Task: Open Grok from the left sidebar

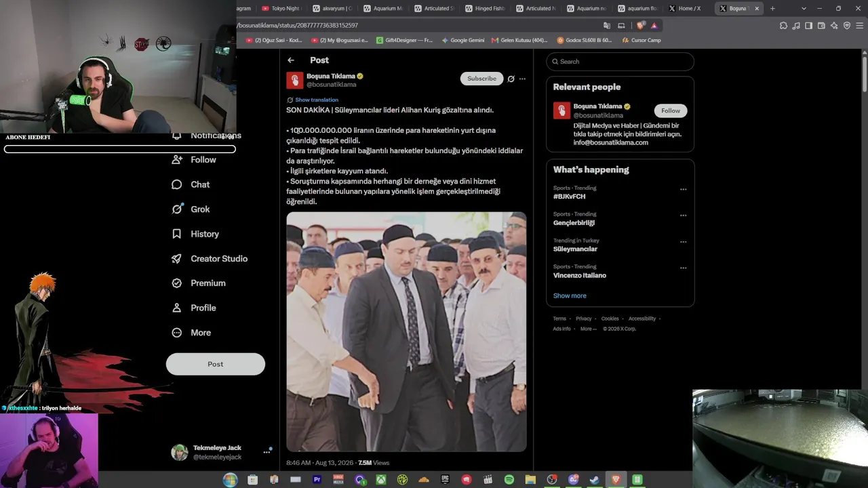Action: tap(191, 209)
